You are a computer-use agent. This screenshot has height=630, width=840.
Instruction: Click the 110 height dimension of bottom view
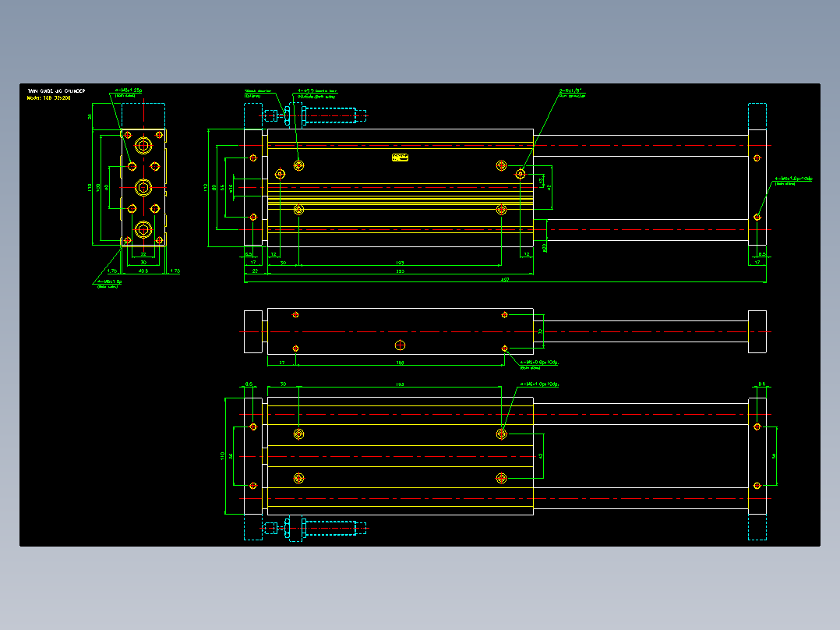[222, 456]
